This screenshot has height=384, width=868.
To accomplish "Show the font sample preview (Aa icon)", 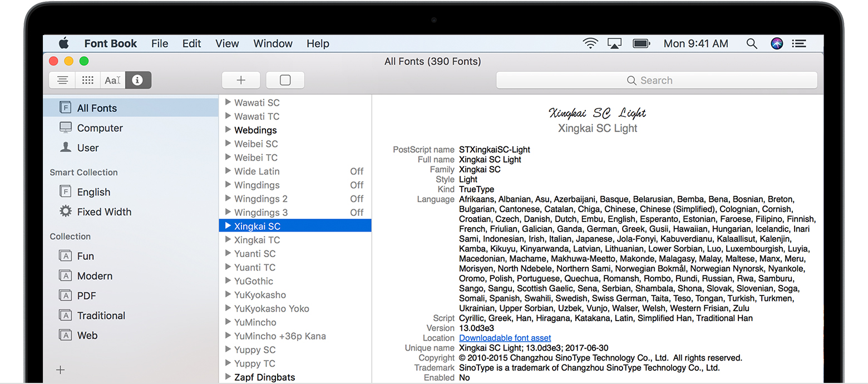I will point(112,80).
